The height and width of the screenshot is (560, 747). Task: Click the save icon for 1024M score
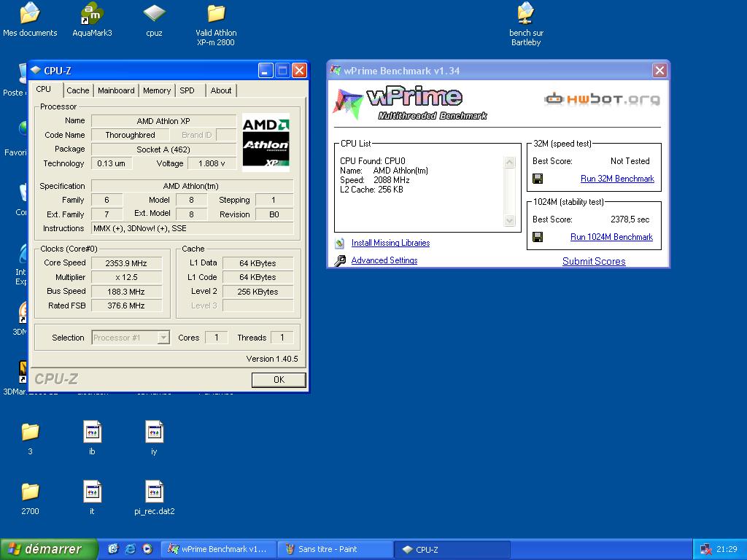coord(538,237)
